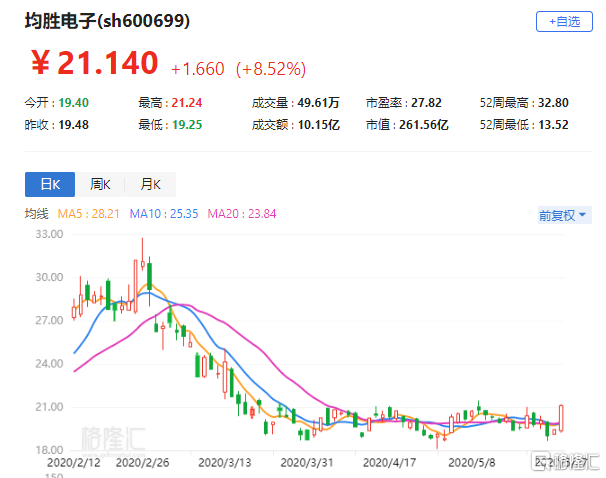Click MA5 : 28.21 legend label
This screenshot has height=478, width=606.
[x=89, y=214]
